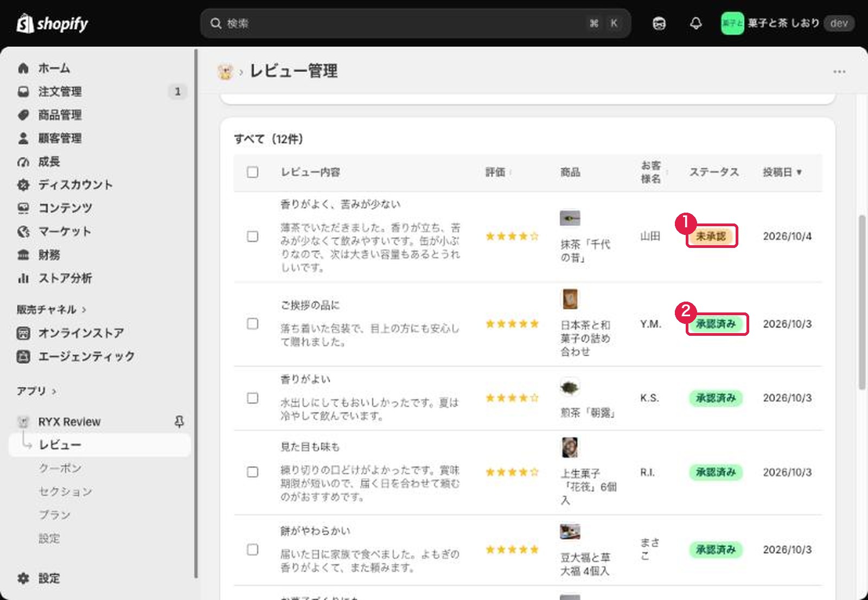The height and width of the screenshot is (600, 868).
Task: Toggle the select-all checkbox in table header
Action: [252, 172]
